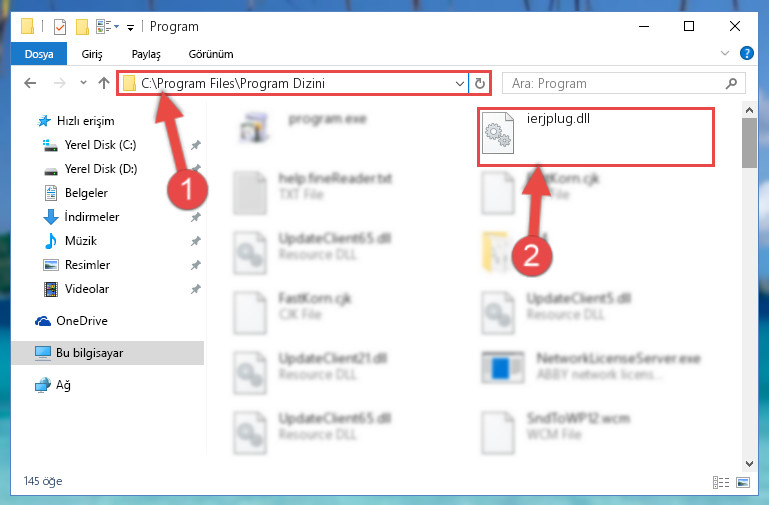Unpin Yerel Disk (C:) pin icon
769x505 pixels.
tap(196, 145)
